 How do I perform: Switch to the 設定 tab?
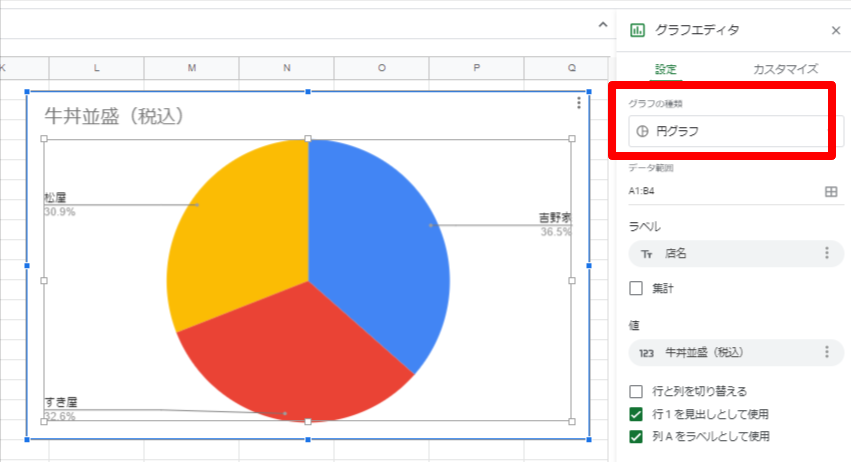[666, 69]
